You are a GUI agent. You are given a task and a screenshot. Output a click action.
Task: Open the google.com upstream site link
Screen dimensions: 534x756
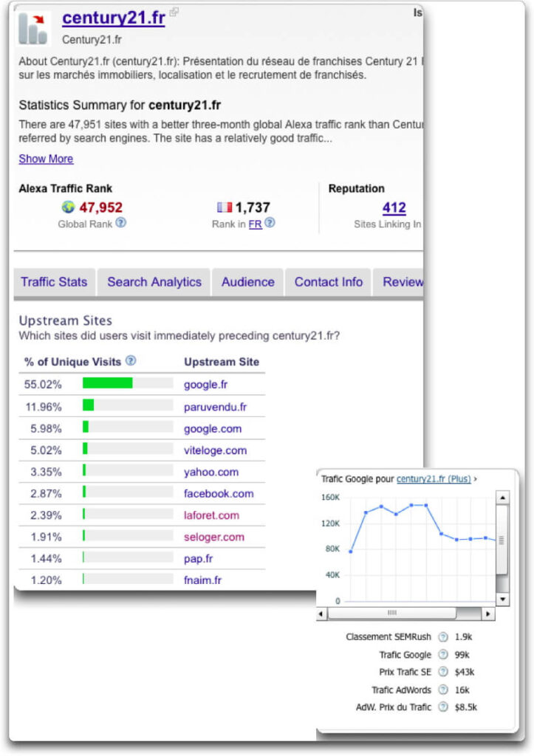point(213,429)
